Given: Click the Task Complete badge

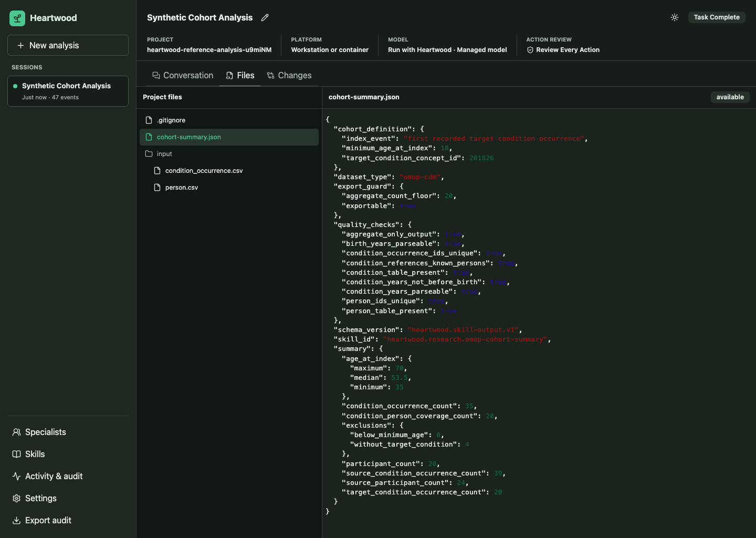Looking at the screenshot, I should tap(717, 17).
